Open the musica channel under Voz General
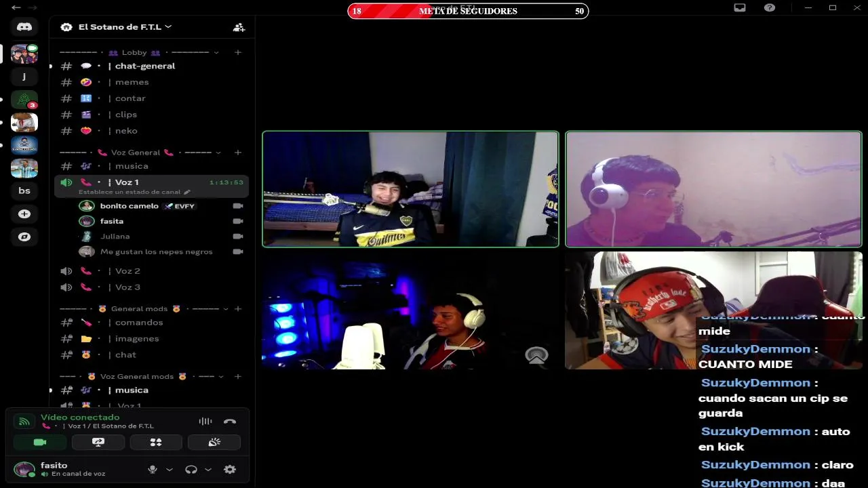This screenshot has width=868, height=488. 151,166
